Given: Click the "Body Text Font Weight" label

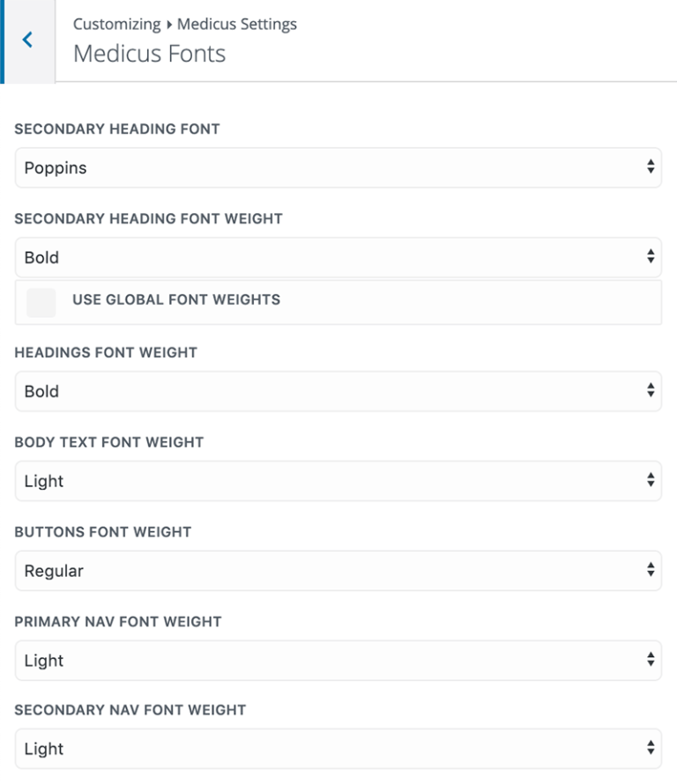Looking at the screenshot, I should [109, 442].
